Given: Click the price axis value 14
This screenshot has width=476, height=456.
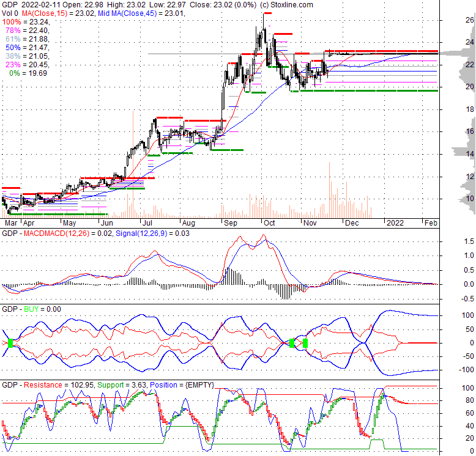Looking at the screenshot, I should tap(470, 154).
